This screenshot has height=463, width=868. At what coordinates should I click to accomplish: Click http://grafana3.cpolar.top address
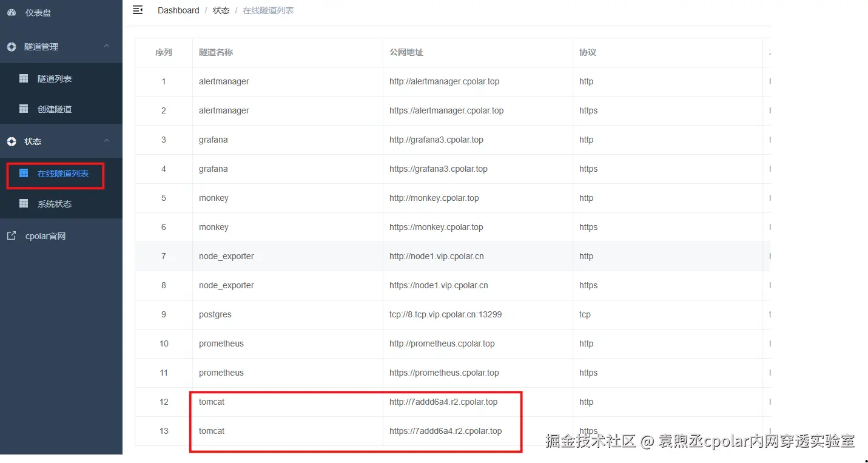click(437, 140)
